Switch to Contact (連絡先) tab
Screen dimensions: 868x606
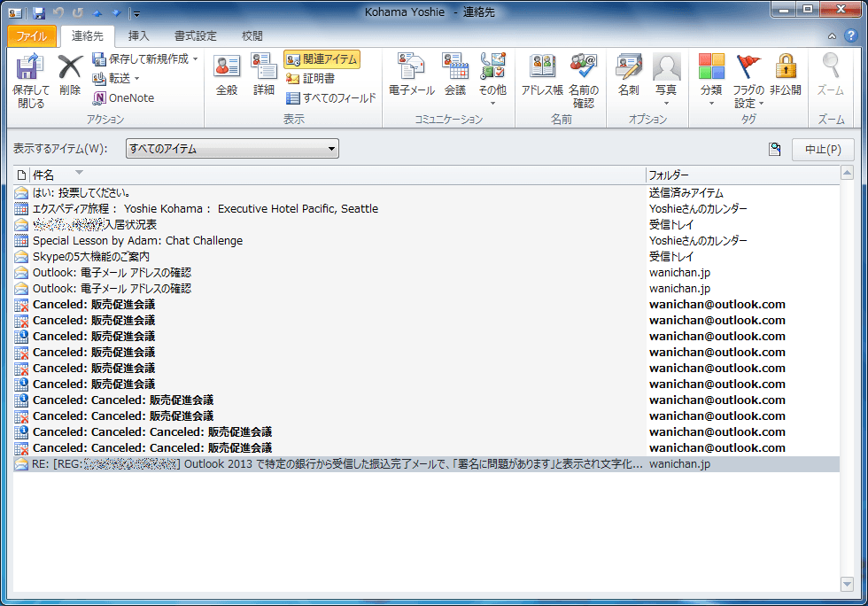coord(87,36)
